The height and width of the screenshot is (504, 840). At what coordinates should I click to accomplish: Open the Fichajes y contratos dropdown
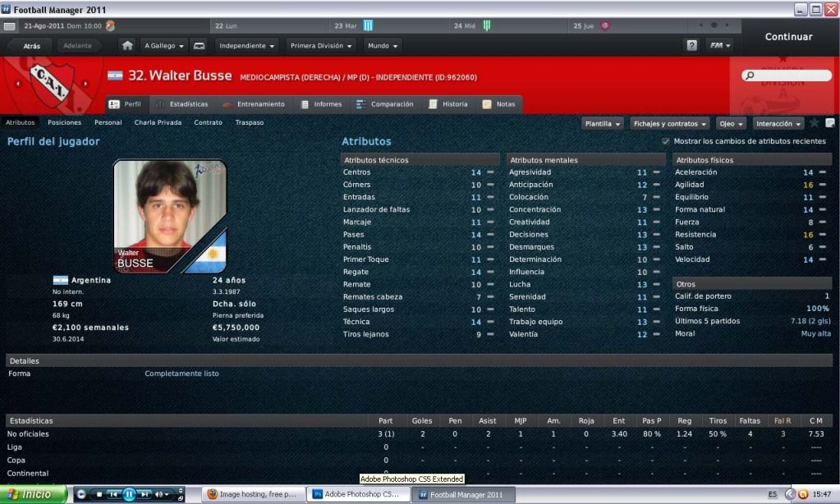[670, 124]
